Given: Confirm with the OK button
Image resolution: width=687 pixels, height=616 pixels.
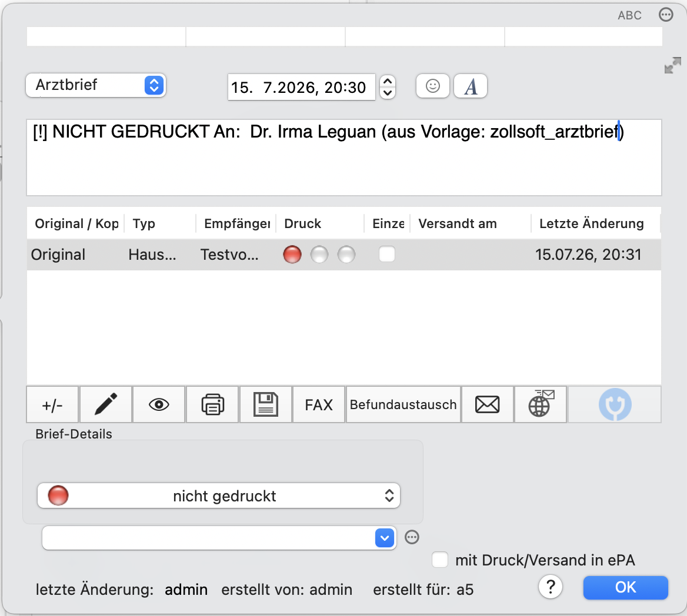Looking at the screenshot, I should pyautogui.click(x=626, y=588).
